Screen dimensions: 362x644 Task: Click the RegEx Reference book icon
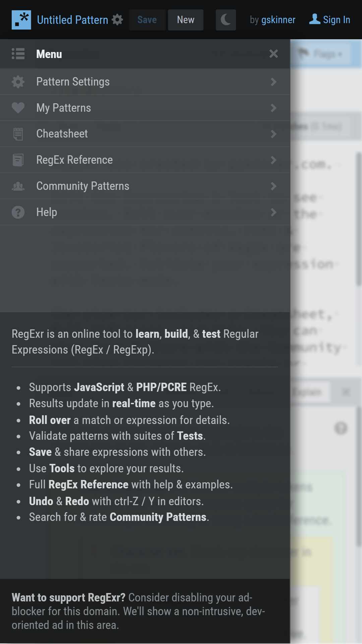point(18,160)
